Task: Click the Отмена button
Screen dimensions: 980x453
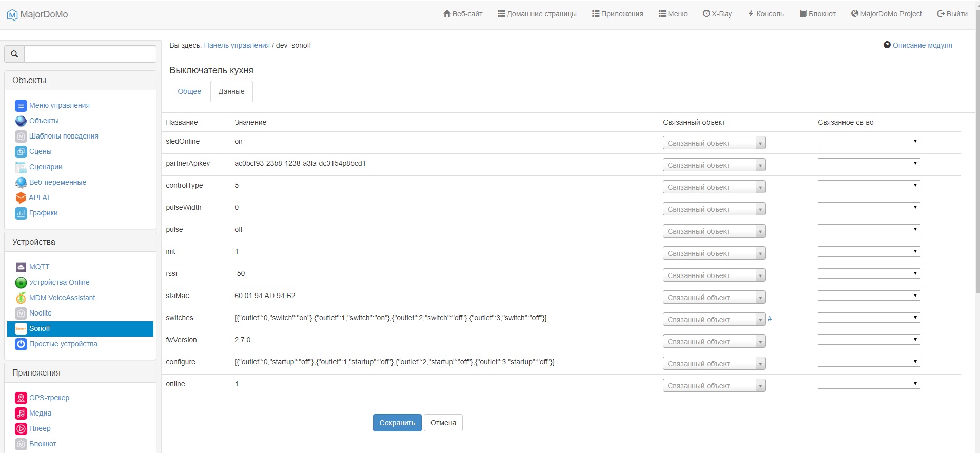Action: pyautogui.click(x=443, y=423)
